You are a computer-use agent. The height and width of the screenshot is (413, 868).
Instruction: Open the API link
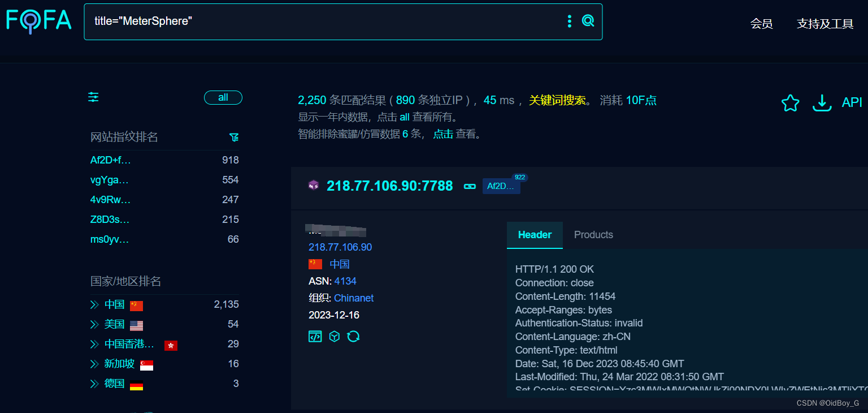click(852, 102)
